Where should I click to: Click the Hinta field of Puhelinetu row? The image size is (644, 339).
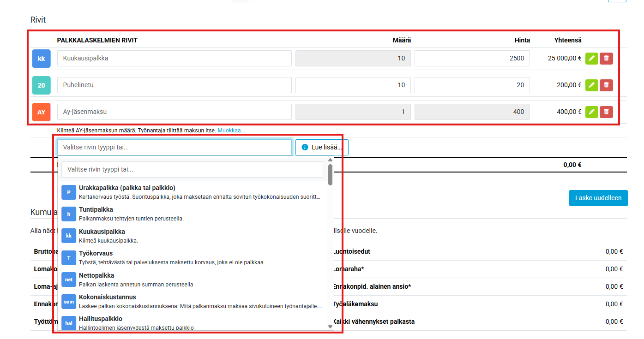[472, 85]
